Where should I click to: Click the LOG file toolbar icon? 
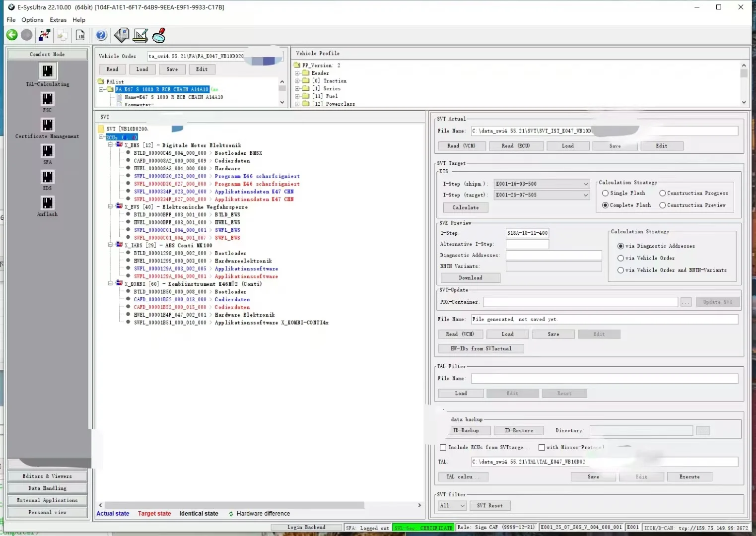click(x=80, y=35)
